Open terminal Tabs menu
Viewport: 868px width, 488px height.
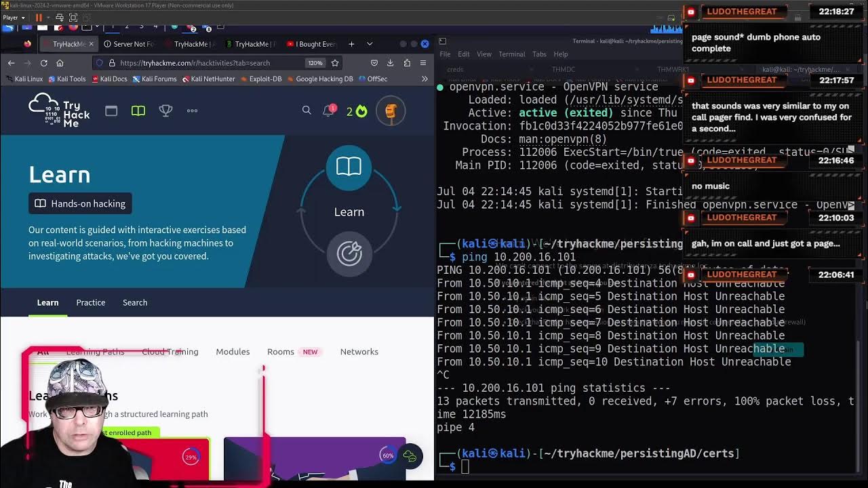coord(539,54)
